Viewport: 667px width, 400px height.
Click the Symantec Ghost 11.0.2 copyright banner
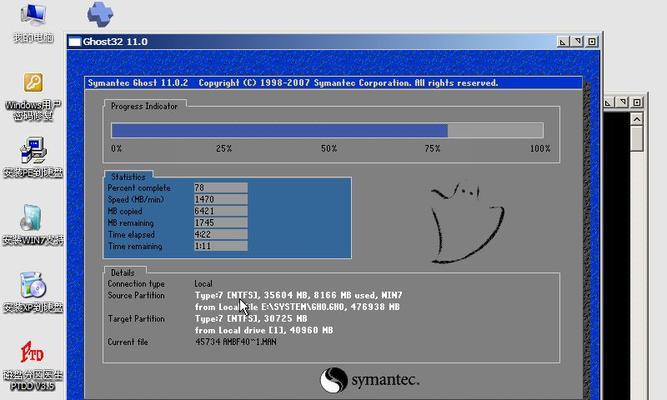[293, 83]
